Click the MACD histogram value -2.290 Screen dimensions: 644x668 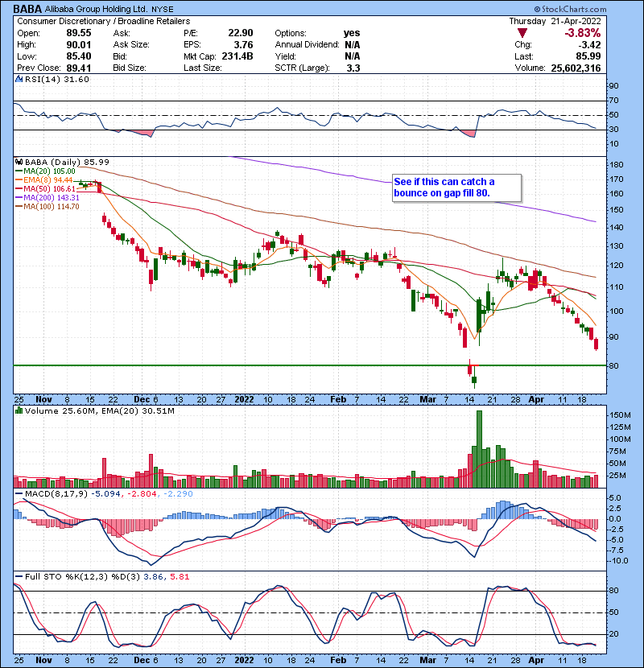(x=178, y=494)
